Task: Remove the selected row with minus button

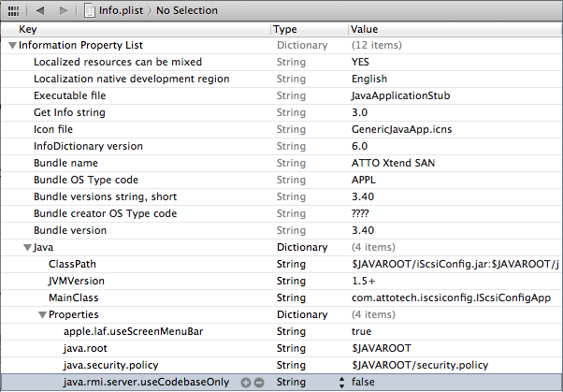Action: click(x=258, y=383)
